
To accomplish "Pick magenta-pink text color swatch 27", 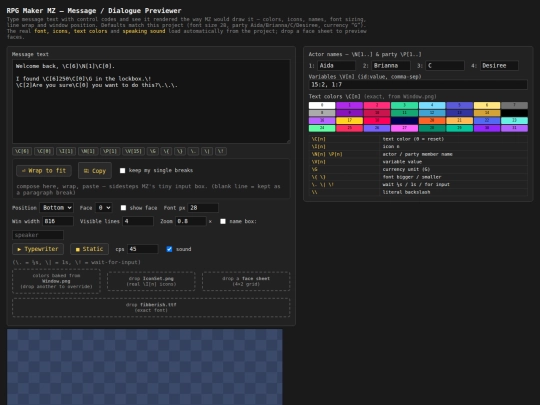I will pos(404,128).
